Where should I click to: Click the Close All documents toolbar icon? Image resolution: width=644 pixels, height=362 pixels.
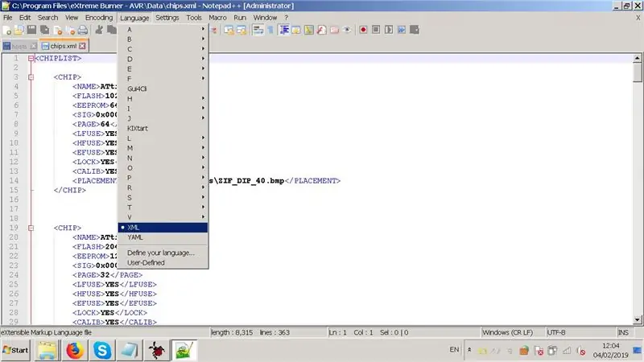70,30
